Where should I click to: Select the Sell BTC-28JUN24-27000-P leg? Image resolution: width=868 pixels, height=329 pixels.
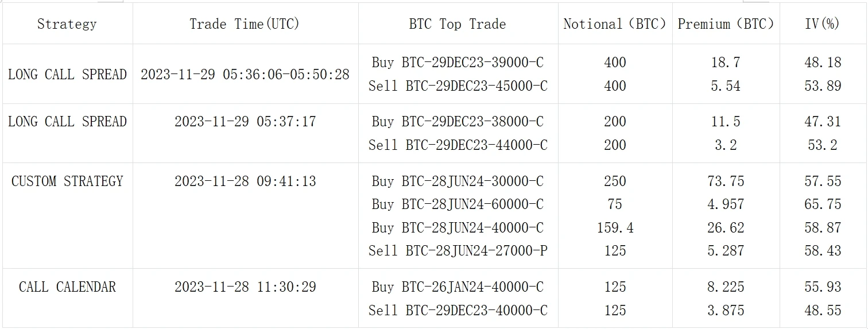(458, 251)
